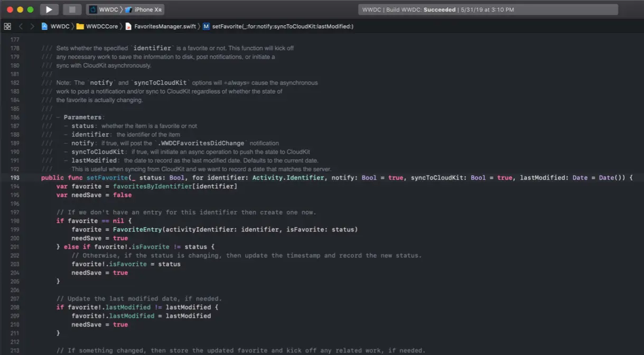The height and width of the screenshot is (355, 644).
Task: Click line number 201 in the gutter
Action: click(x=14, y=247)
